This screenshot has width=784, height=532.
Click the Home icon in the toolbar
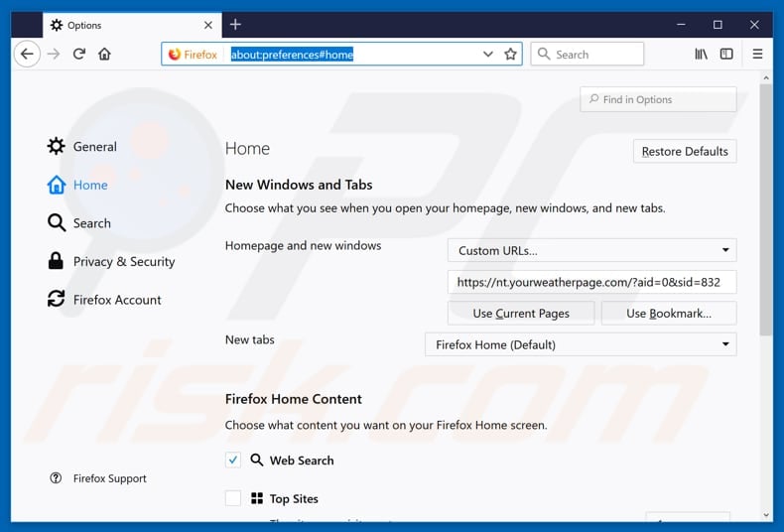[104, 55]
